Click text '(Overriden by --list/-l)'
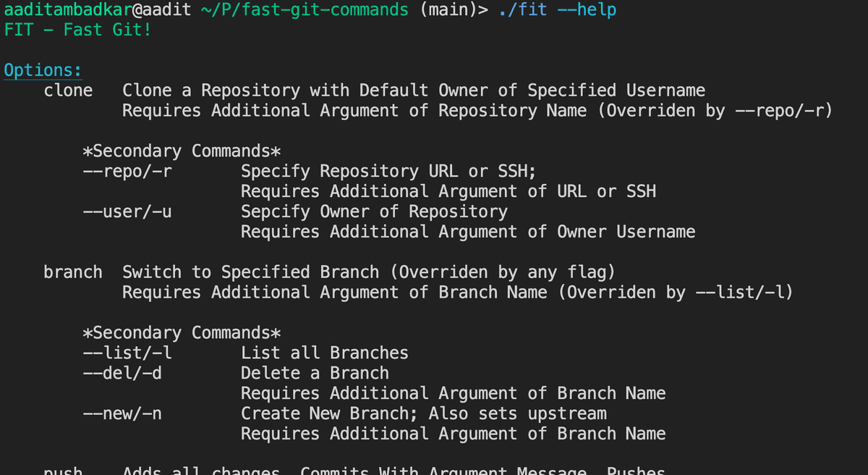Image resolution: width=868 pixels, height=475 pixels. pyautogui.click(x=676, y=293)
